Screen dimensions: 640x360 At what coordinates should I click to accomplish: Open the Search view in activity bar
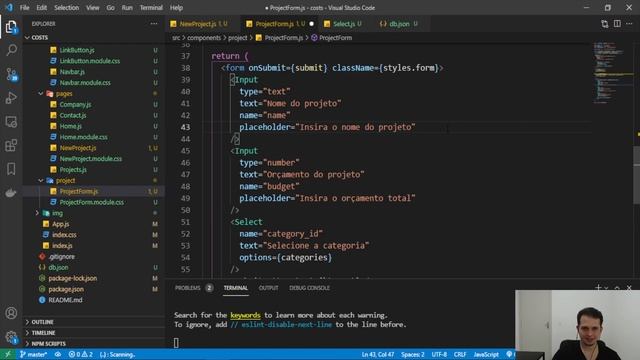[11, 50]
